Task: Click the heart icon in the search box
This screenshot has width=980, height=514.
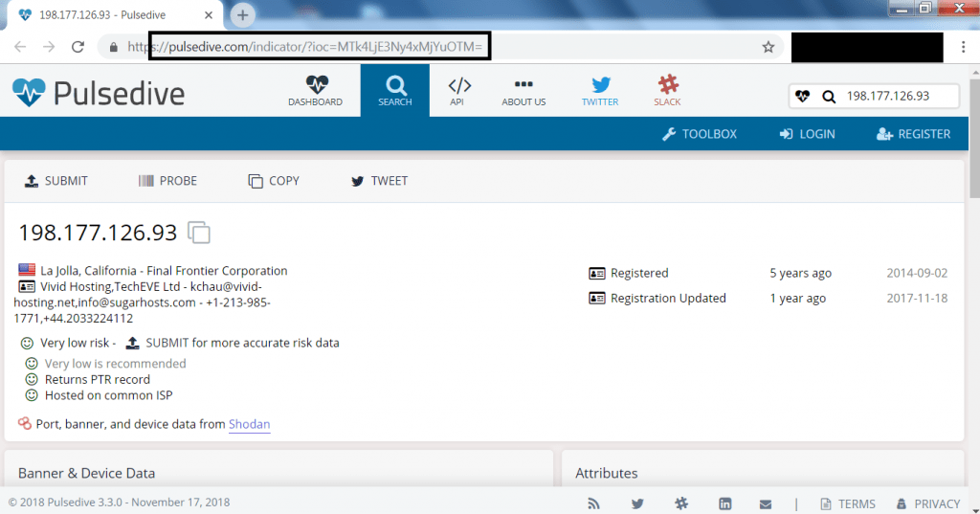Action: click(x=803, y=97)
